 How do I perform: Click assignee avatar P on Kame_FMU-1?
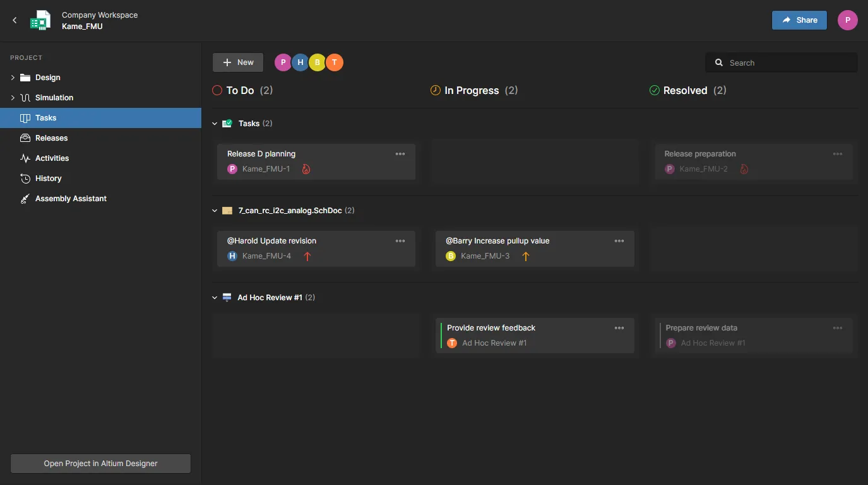232,169
